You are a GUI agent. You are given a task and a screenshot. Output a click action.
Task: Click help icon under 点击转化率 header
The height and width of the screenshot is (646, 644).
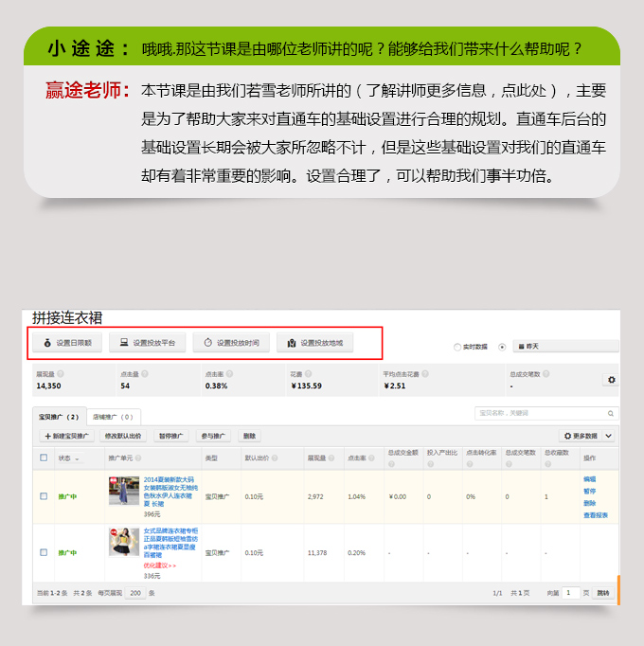(470, 464)
